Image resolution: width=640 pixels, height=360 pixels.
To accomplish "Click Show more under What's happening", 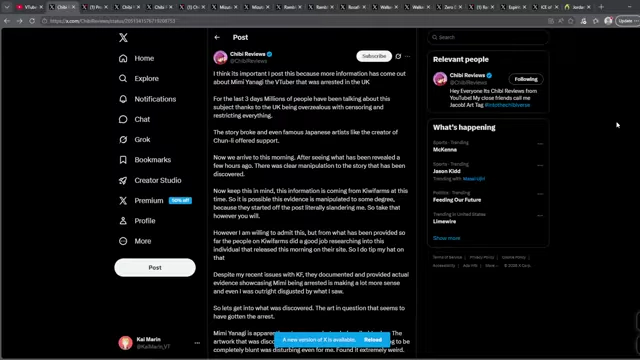I will (x=446, y=238).
